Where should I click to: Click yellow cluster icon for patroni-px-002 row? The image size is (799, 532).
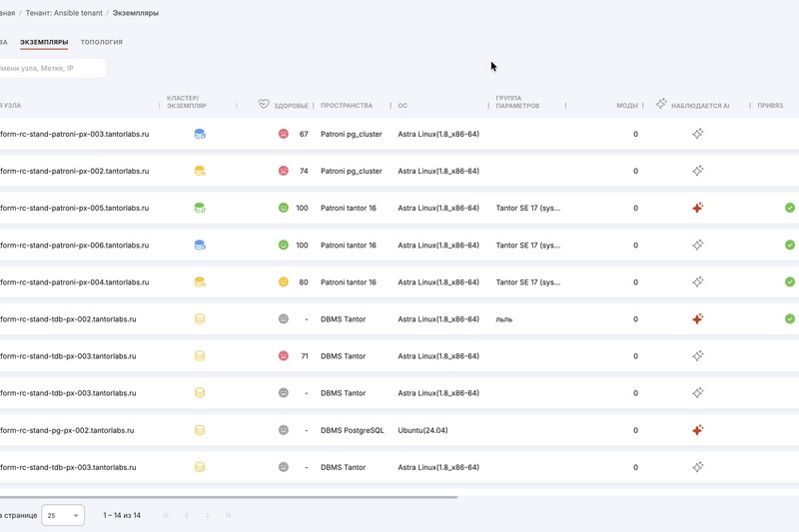pyautogui.click(x=200, y=171)
